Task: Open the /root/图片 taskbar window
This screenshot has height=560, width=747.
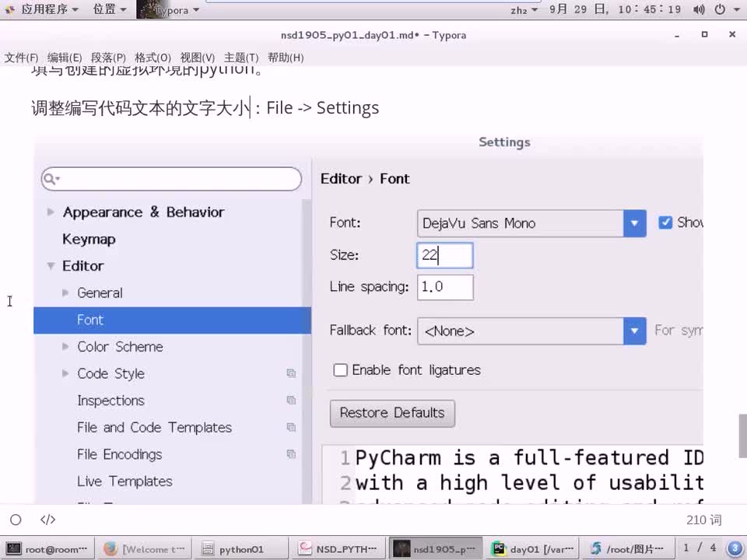Action: pos(629,549)
